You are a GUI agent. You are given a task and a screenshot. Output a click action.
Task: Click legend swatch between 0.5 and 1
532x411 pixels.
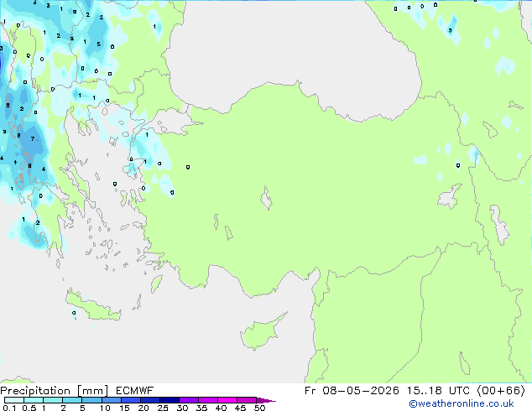[x=34, y=400]
